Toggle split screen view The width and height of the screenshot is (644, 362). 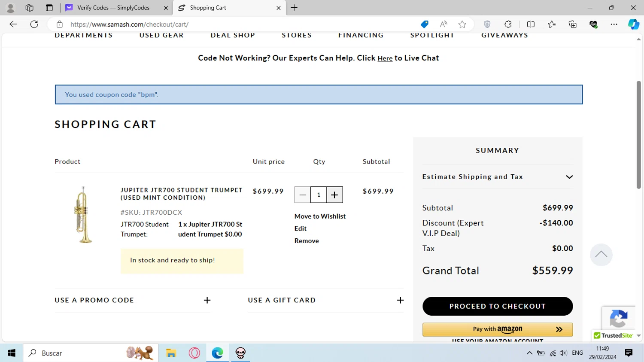tap(531, 24)
